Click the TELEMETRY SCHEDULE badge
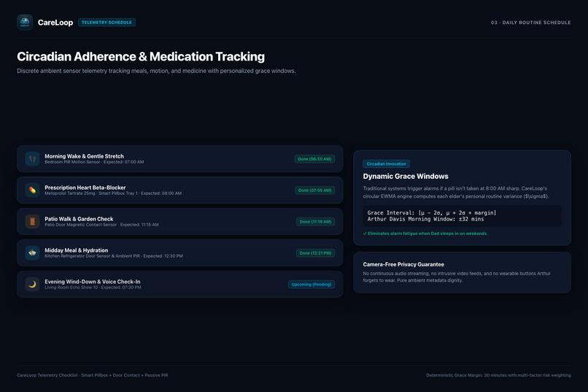The width and height of the screenshot is (588, 392). pos(107,23)
